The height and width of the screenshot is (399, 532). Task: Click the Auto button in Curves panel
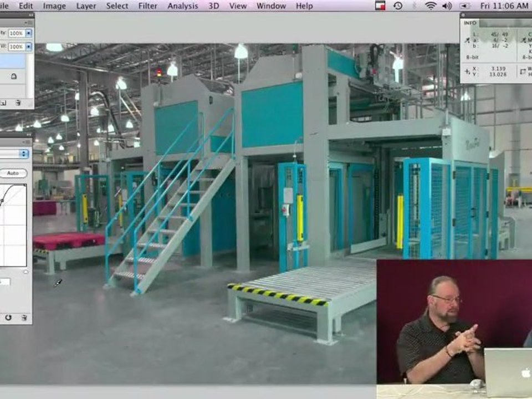[x=13, y=173]
